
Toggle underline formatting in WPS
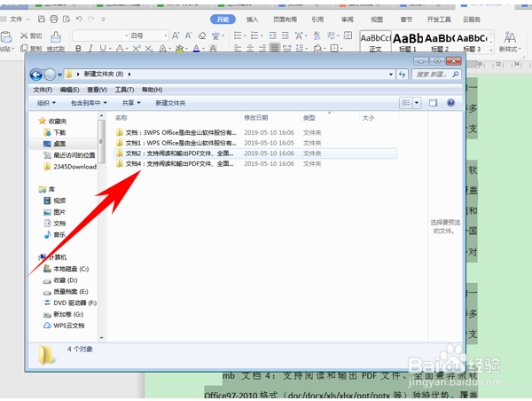tap(103, 49)
